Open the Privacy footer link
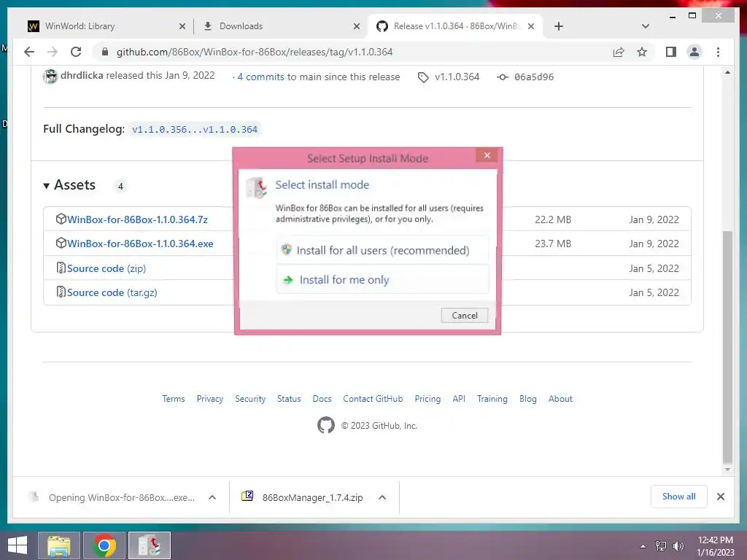The width and height of the screenshot is (747, 560). click(210, 399)
